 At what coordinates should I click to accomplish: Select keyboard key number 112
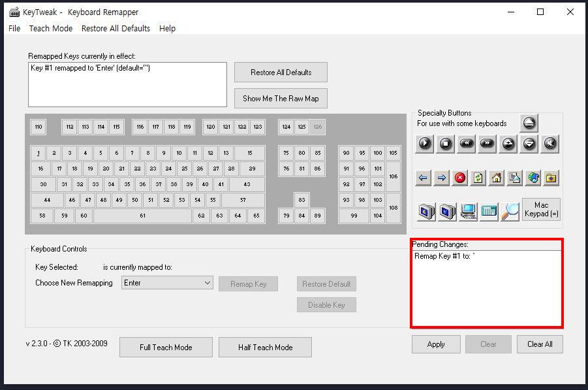point(70,127)
